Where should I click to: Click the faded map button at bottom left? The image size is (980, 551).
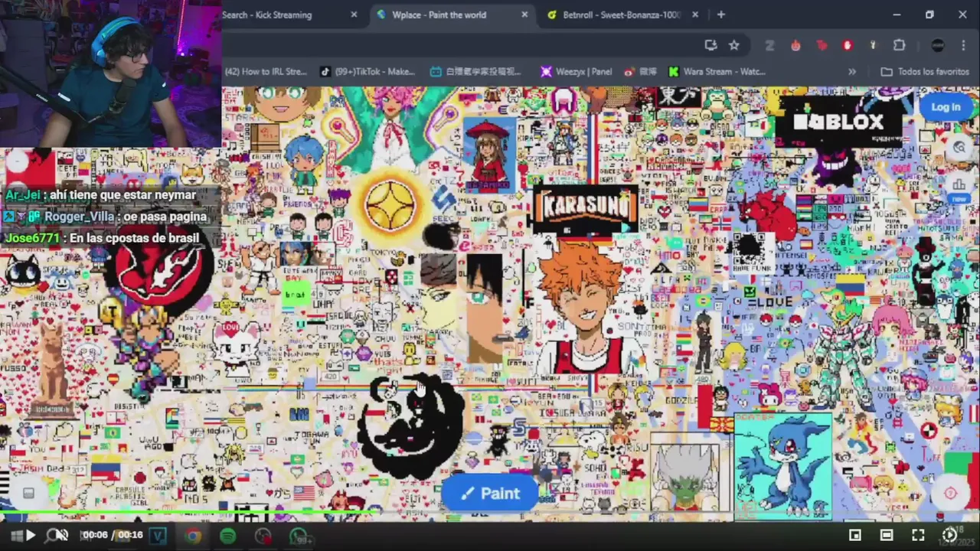28,493
